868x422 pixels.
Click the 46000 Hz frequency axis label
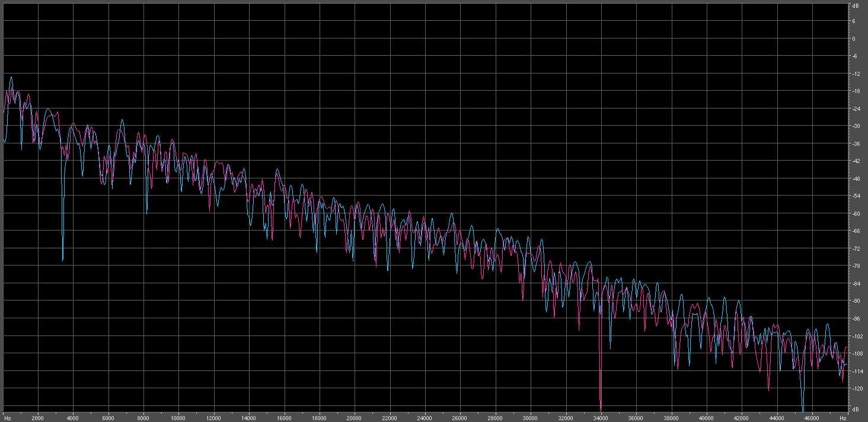point(812,418)
